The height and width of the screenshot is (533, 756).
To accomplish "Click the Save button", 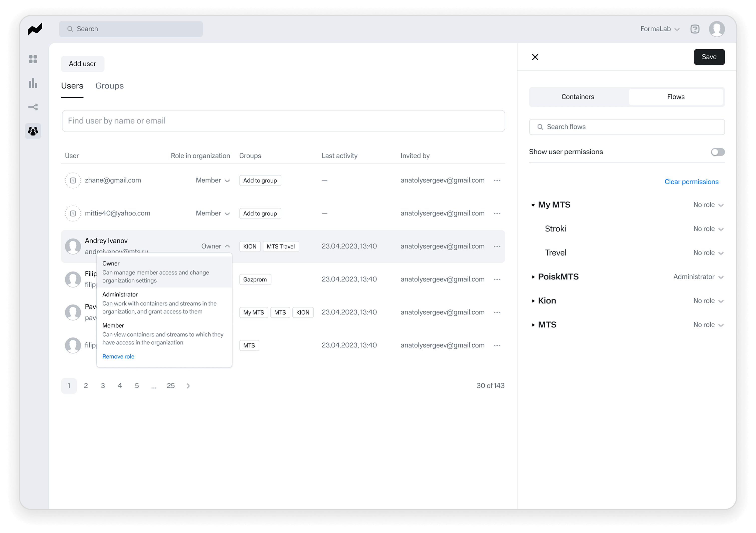I will tap(709, 57).
